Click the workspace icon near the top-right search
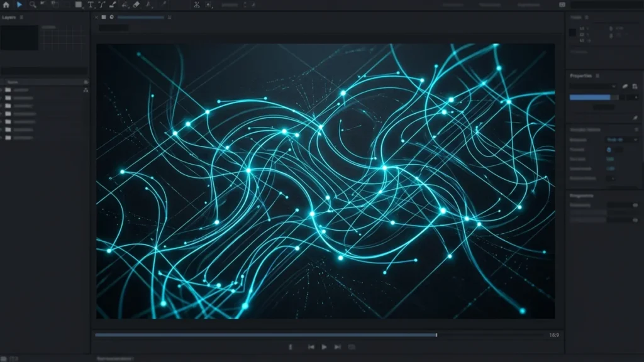The height and width of the screenshot is (362, 644). tap(562, 5)
